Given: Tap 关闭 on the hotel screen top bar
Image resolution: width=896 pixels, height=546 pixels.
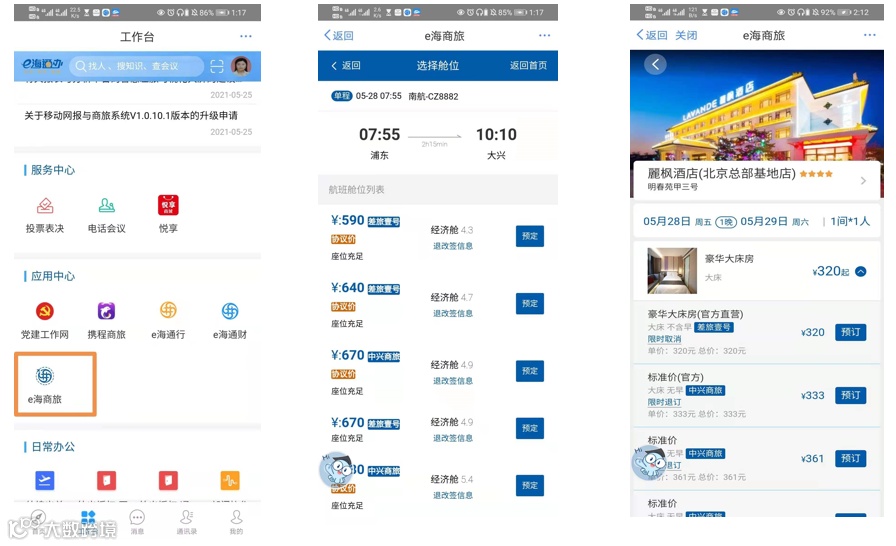Looking at the screenshot, I should click(x=686, y=35).
